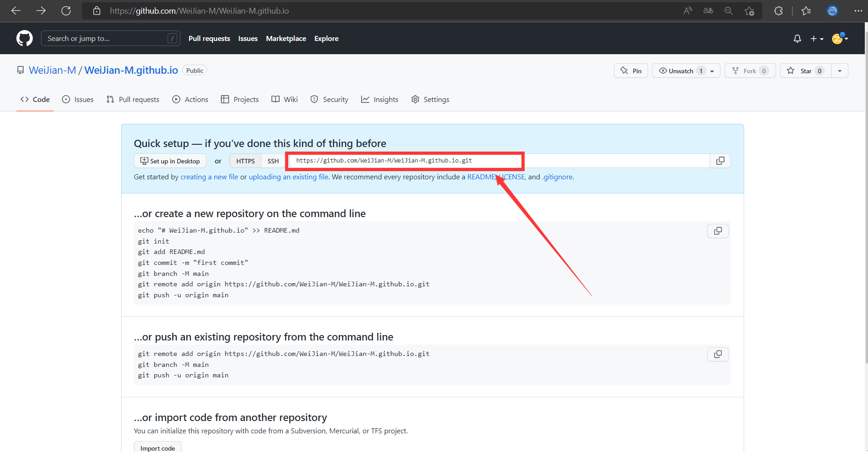Screen dimensions: 868x452
Task: Open the Actions tab icon
Action: [176, 99]
